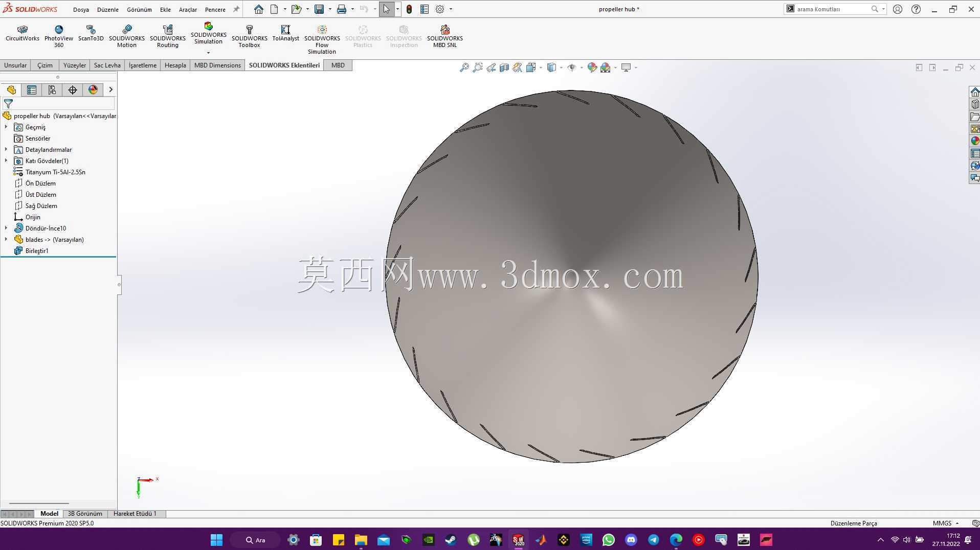Start SOLIDWORKS Simulation add-in
Viewport: 980px width, 550px height.
tap(209, 33)
